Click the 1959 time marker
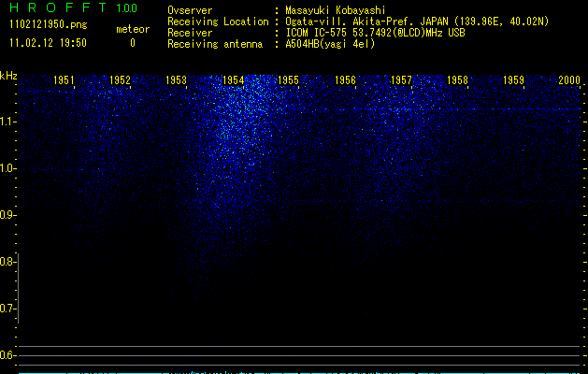The height and width of the screenshot is (374, 588). pos(514,80)
